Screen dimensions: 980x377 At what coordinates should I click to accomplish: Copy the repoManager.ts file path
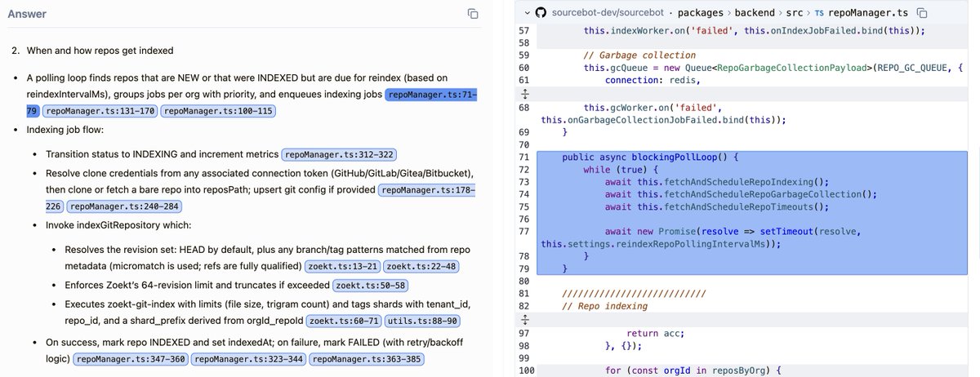click(x=922, y=13)
